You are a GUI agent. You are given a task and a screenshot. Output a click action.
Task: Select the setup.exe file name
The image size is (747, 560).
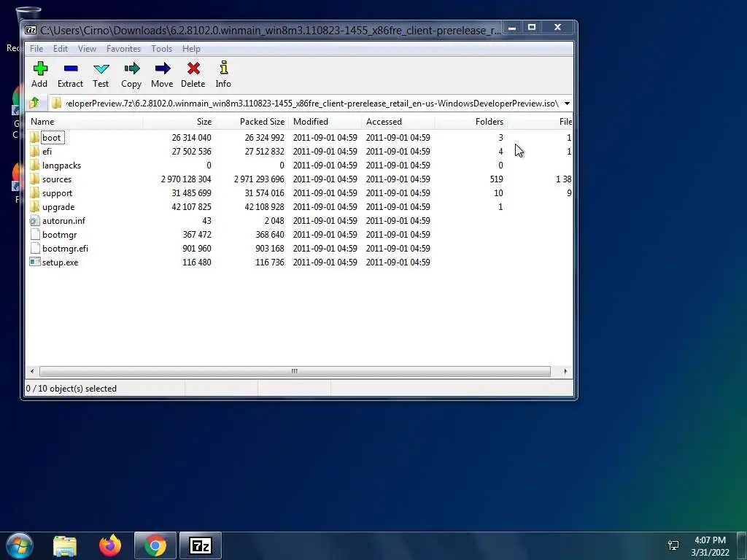(60, 262)
